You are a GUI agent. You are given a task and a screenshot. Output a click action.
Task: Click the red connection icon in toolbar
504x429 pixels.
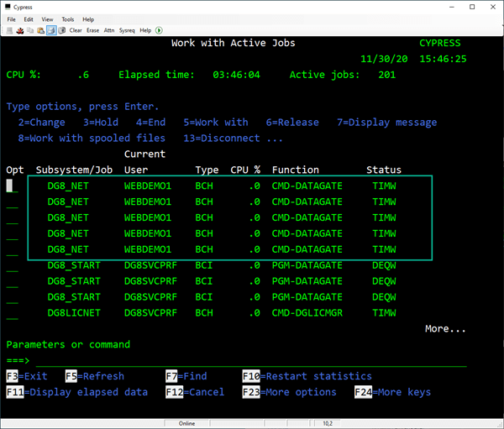pyautogui.click(x=20, y=30)
